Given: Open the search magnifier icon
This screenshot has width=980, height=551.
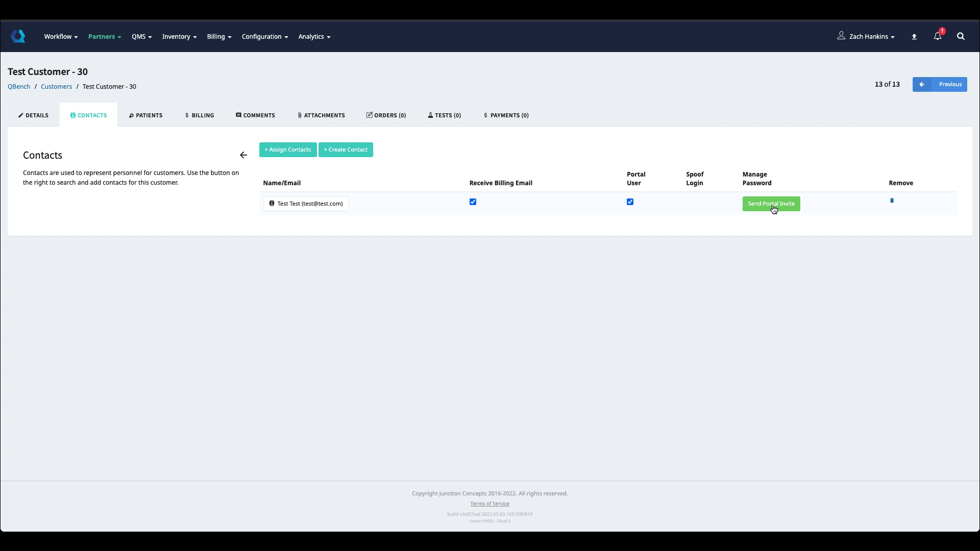Looking at the screenshot, I should tap(961, 36).
